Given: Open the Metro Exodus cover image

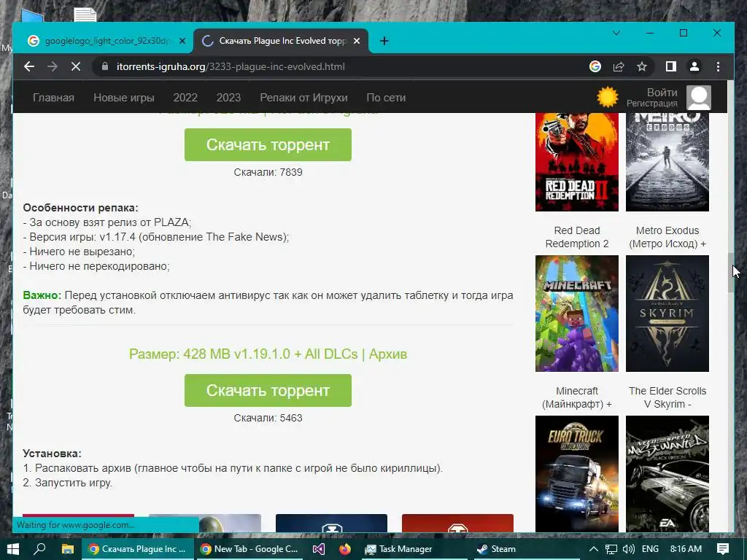Looking at the screenshot, I should coord(667,162).
